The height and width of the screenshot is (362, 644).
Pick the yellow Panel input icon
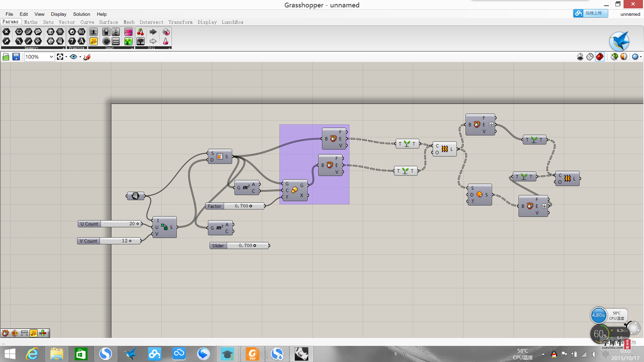(x=94, y=41)
